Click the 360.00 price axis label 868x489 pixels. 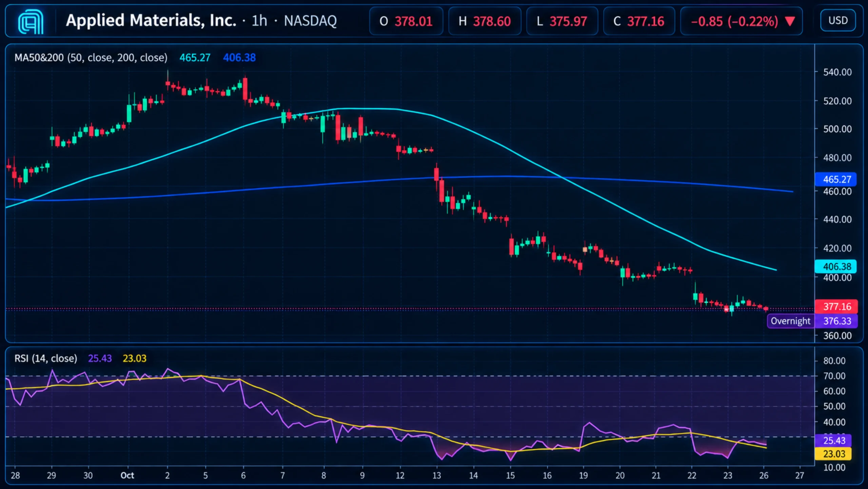(x=837, y=336)
